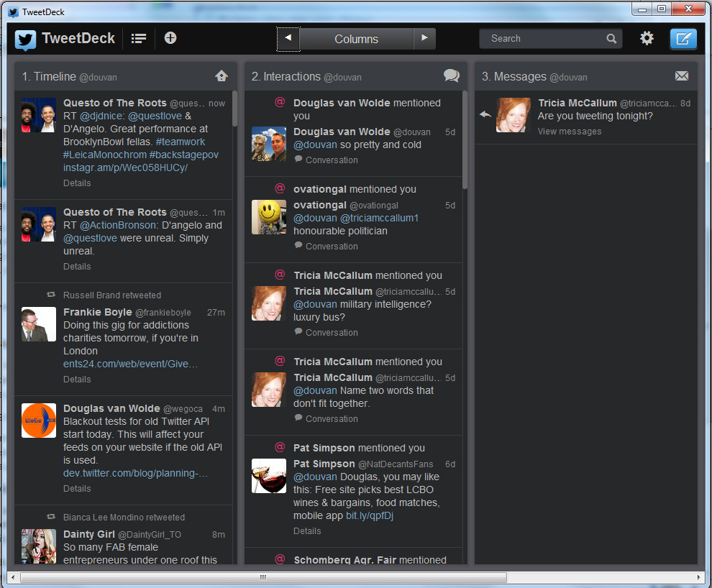Open the #backstagepov hashtag
This screenshot has height=588, width=712.
[x=184, y=155]
